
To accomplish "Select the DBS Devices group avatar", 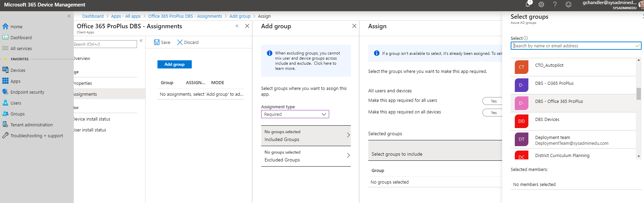I will [x=521, y=121].
